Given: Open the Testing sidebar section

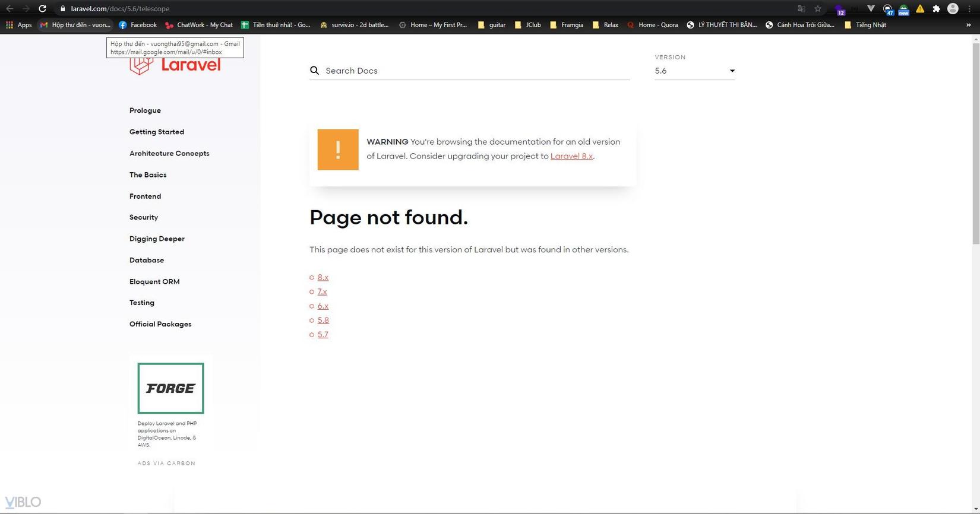Looking at the screenshot, I should (142, 303).
